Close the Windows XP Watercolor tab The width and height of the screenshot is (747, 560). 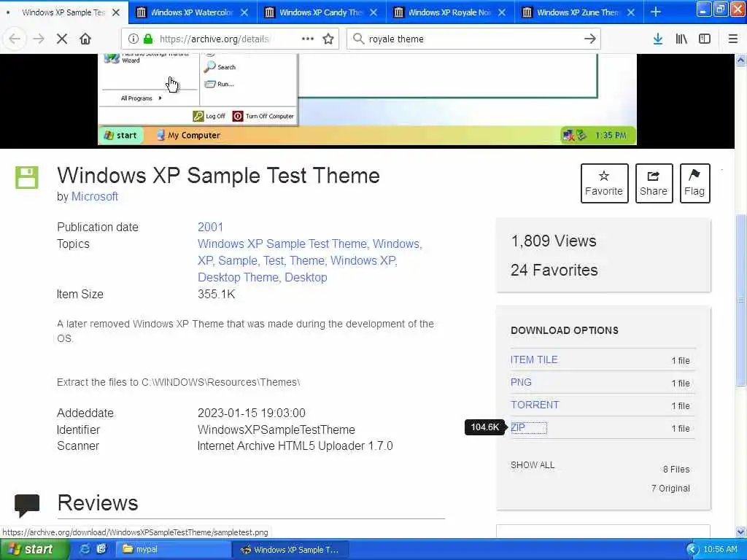pos(244,13)
